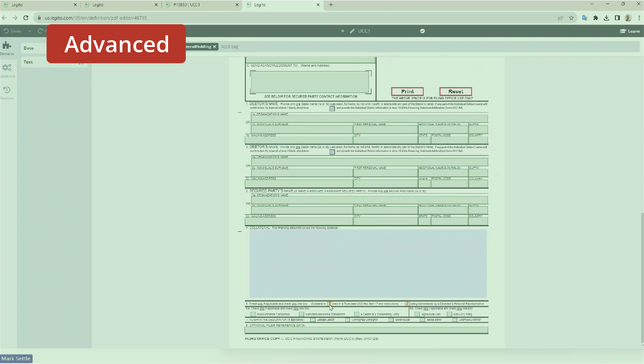Select the Text element in the list
This screenshot has width=644, height=364.
click(54, 62)
